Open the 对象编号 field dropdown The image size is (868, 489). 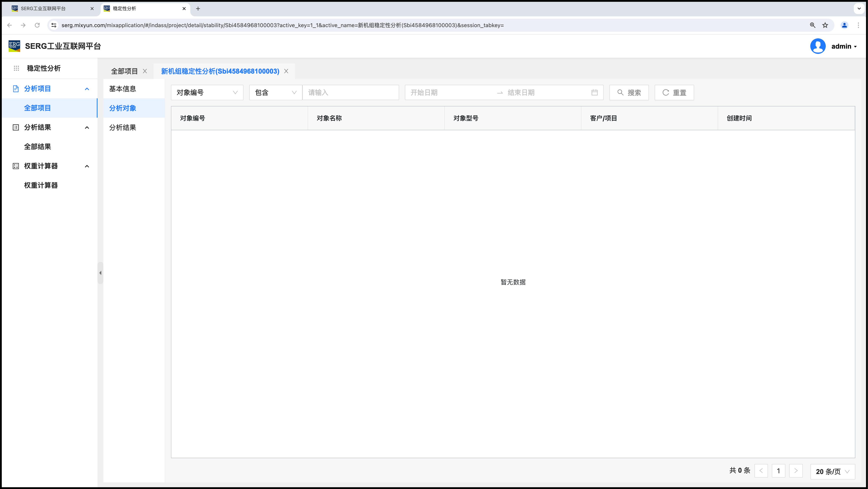coord(207,92)
